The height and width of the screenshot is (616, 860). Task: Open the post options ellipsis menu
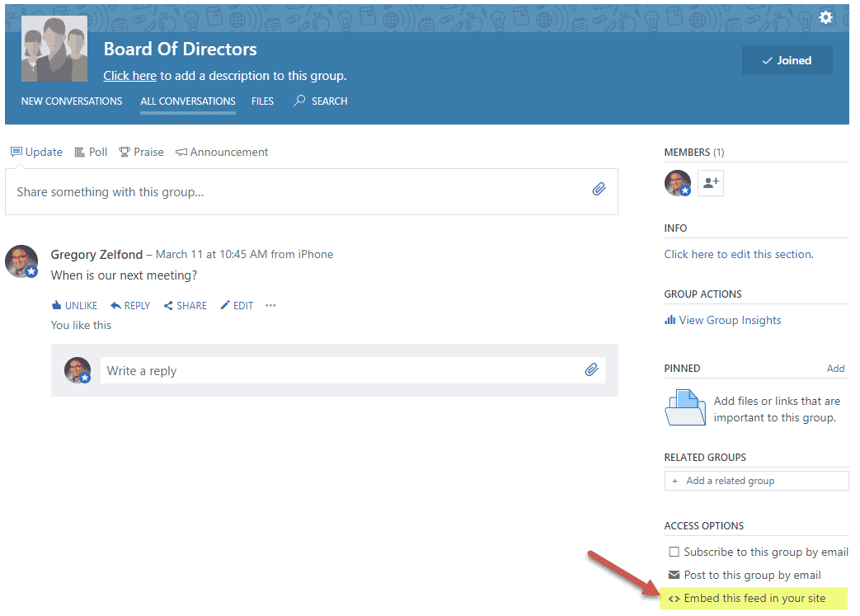pyautogui.click(x=270, y=305)
